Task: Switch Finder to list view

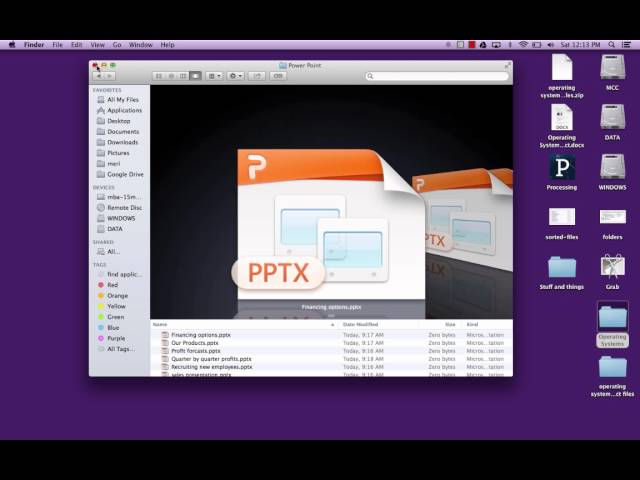Action: tap(171, 76)
